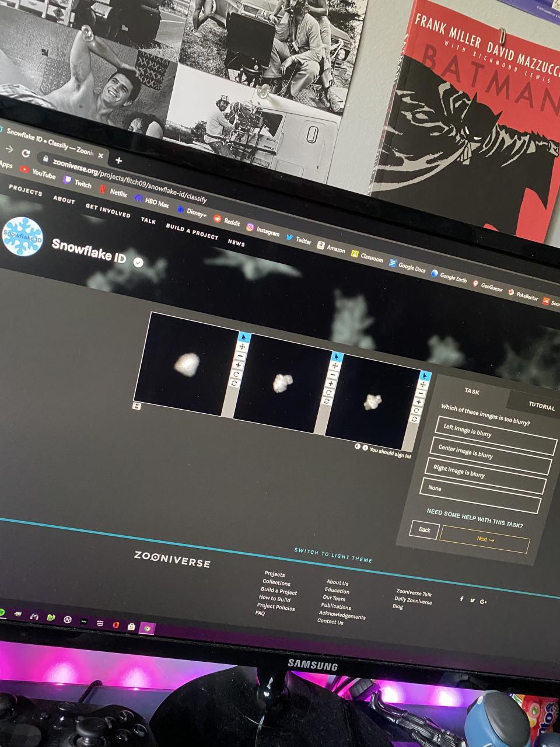Open Talk in the site navigation
560x747 pixels.
tap(148, 220)
